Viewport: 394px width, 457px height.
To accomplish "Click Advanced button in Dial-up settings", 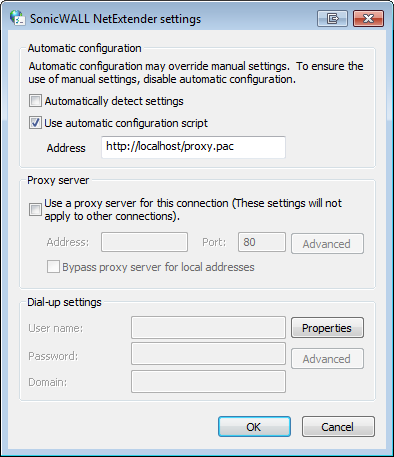I will 327,359.
